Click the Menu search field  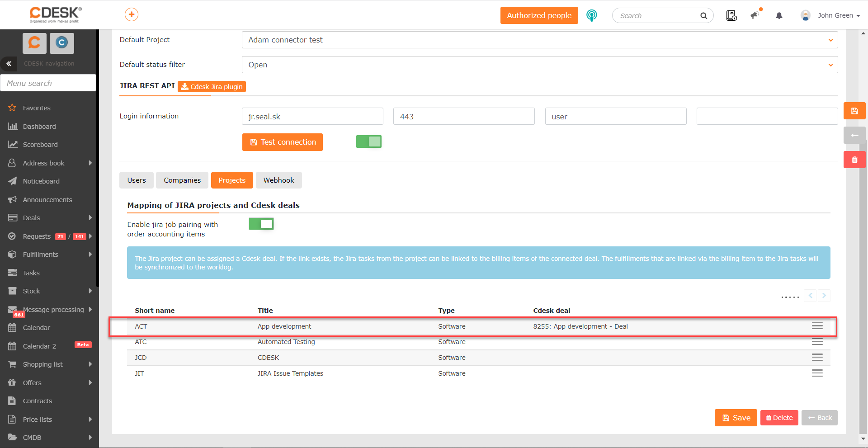click(48, 83)
